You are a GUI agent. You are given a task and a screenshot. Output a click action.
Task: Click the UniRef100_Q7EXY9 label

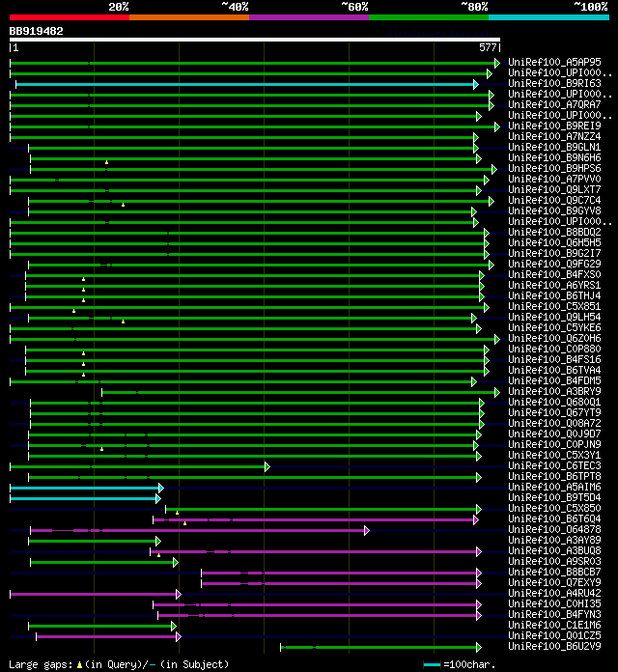[554, 582]
